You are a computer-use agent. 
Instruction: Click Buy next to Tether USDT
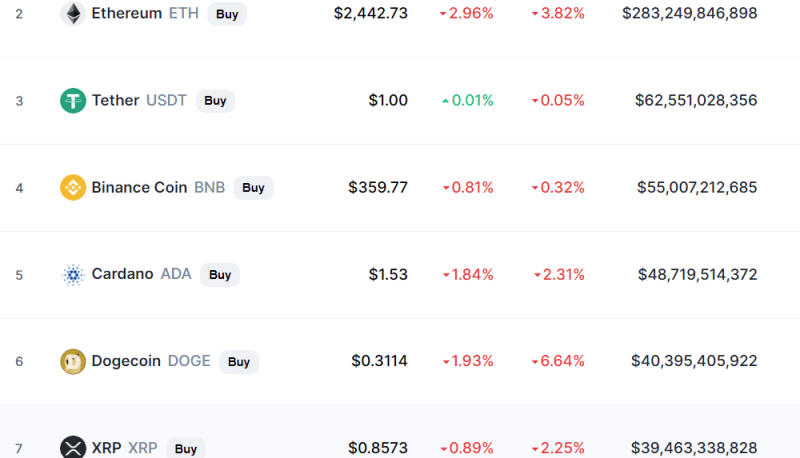point(215,100)
